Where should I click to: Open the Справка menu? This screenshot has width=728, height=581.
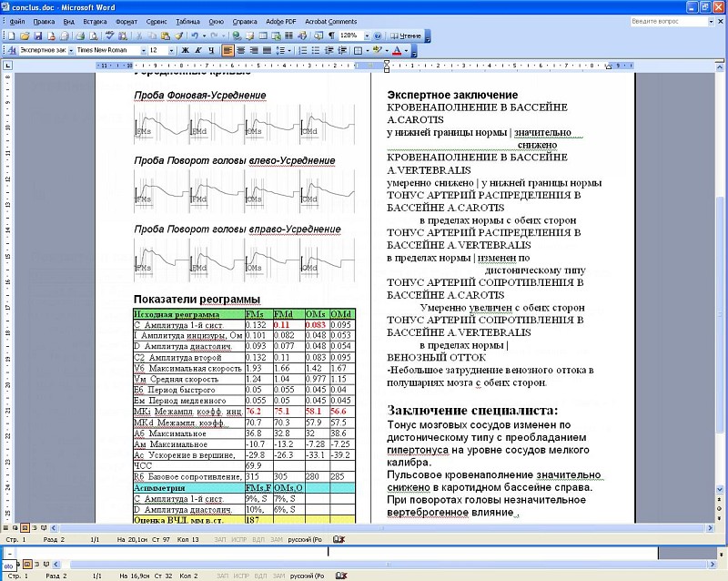pos(245,21)
